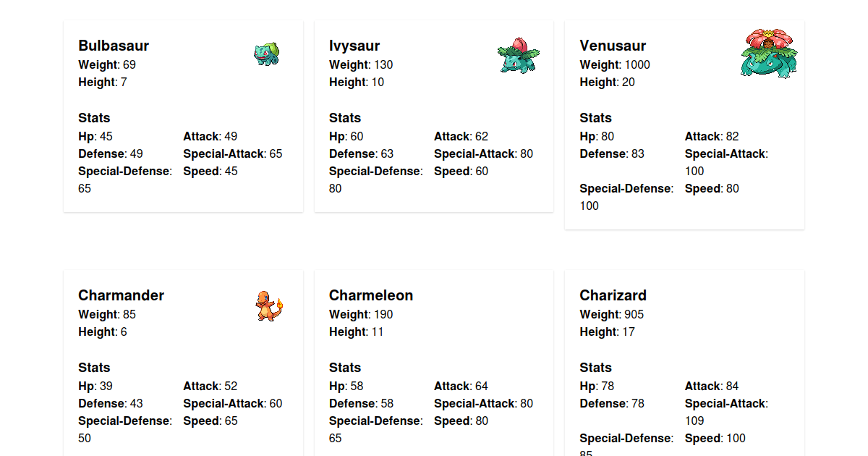Click the Bulbasaur card title
This screenshot has height=456, width=868.
(114, 46)
